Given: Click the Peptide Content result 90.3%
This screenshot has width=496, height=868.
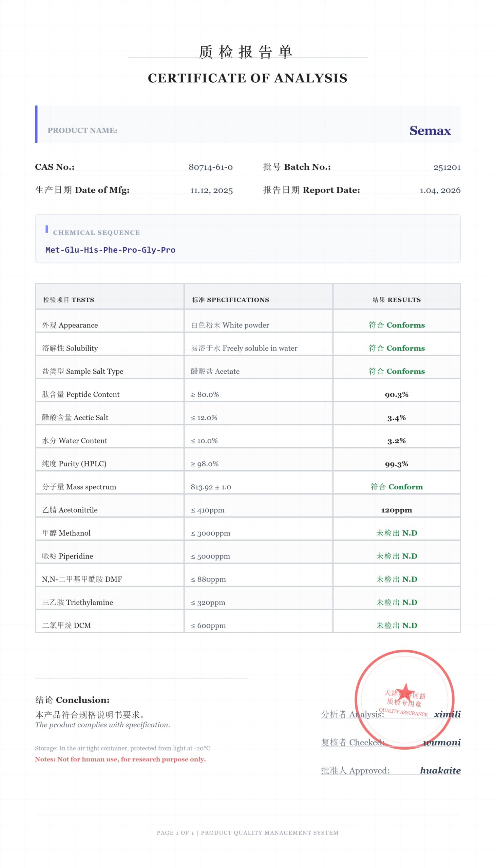Looking at the screenshot, I should coord(397,395).
